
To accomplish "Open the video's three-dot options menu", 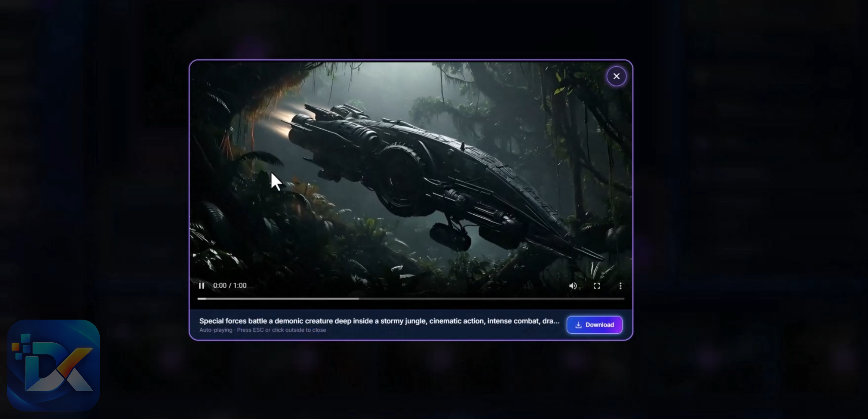I will tap(620, 286).
